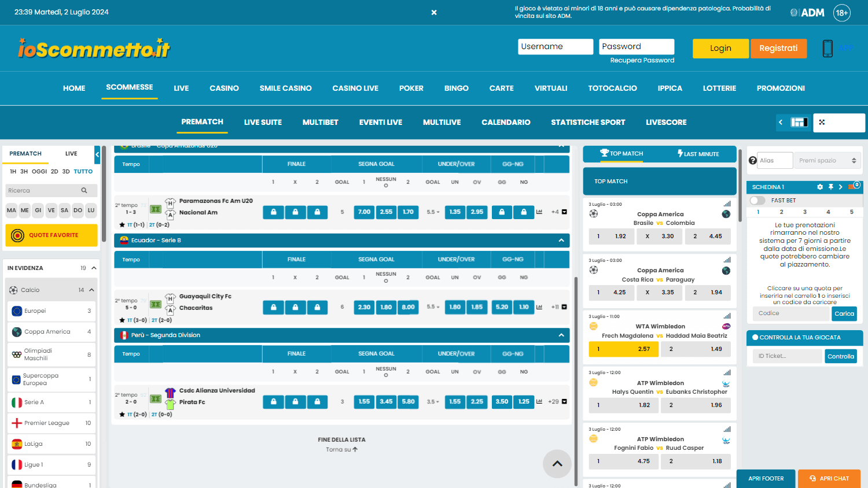
Task: Open the CASINO LIVE menu item
Action: click(355, 88)
